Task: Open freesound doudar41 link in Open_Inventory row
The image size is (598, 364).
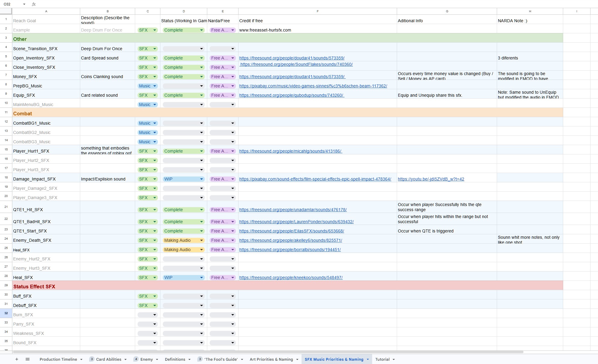Action: (x=292, y=58)
